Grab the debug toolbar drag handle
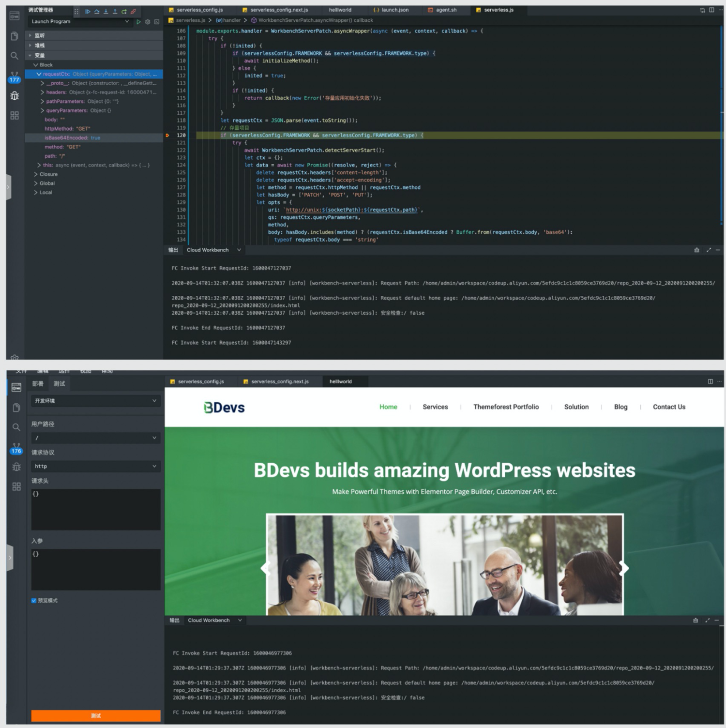The height and width of the screenshot is (728, 726). click(x=76, y=11)
